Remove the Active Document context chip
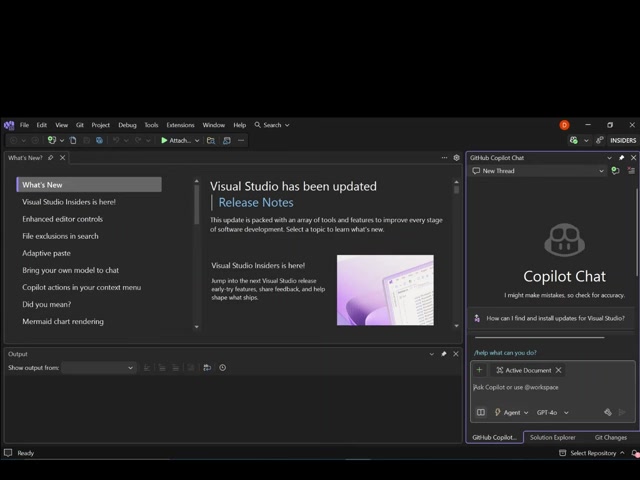 click(x=558, y=370)
